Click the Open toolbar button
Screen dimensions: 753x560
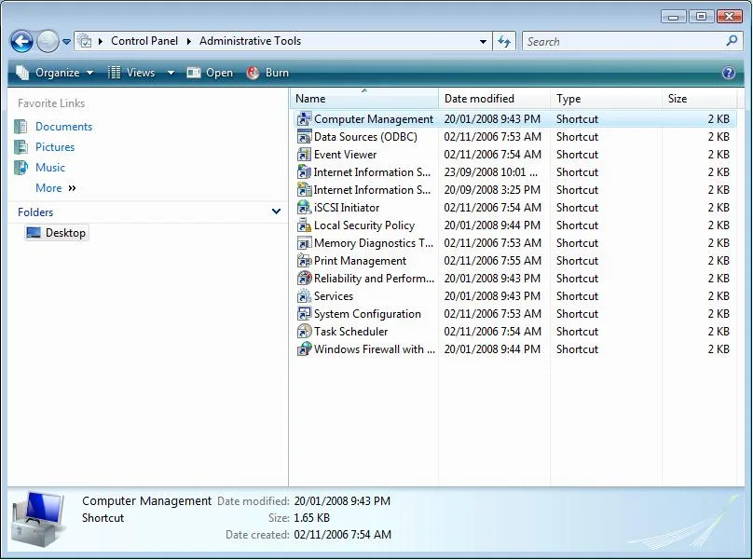click(210, 73)
